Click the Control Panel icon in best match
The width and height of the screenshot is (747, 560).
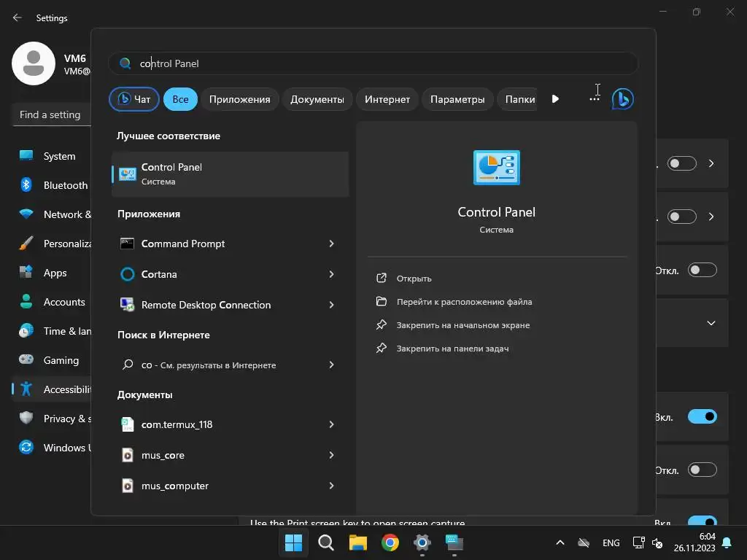point(127,174)
